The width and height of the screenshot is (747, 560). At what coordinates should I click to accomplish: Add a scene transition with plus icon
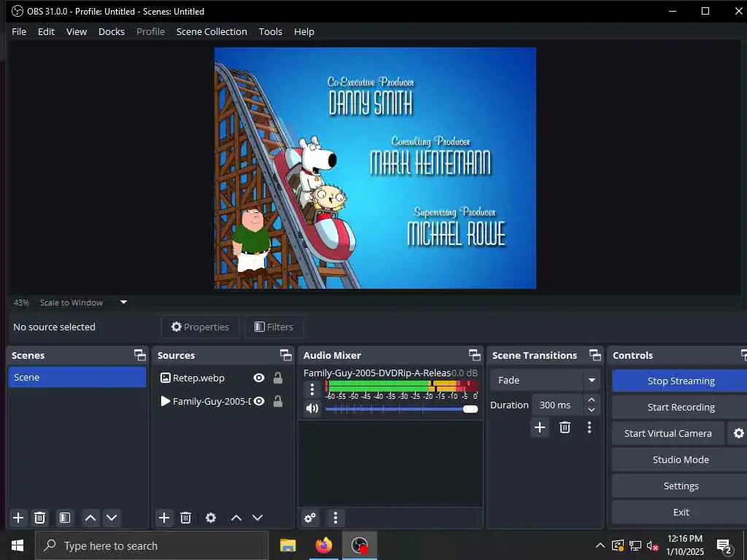point(540,427)
